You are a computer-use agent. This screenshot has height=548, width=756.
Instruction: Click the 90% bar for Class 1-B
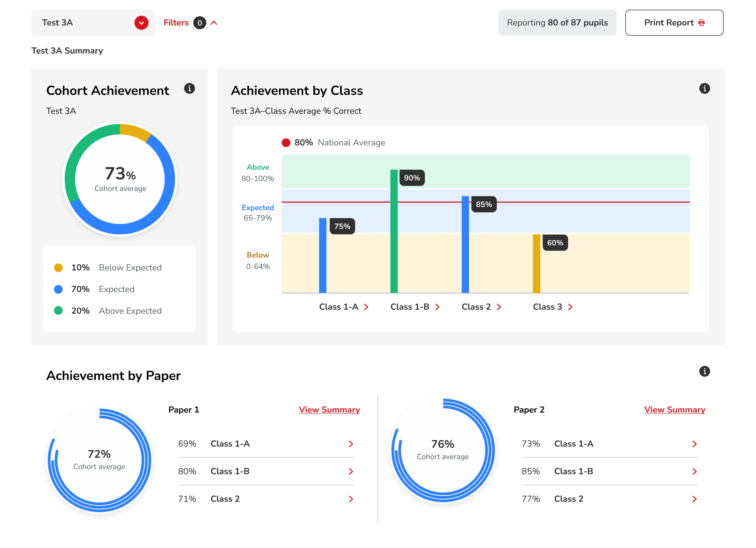click(x=394, y=231)
